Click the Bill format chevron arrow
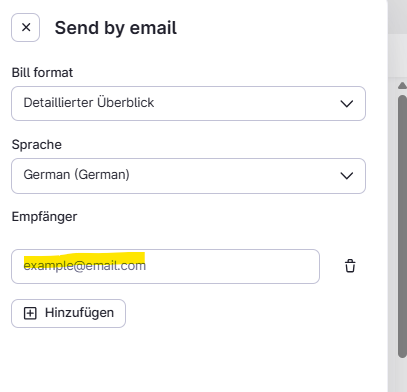This screenshot has height=392, width=407. coord(347,104)
